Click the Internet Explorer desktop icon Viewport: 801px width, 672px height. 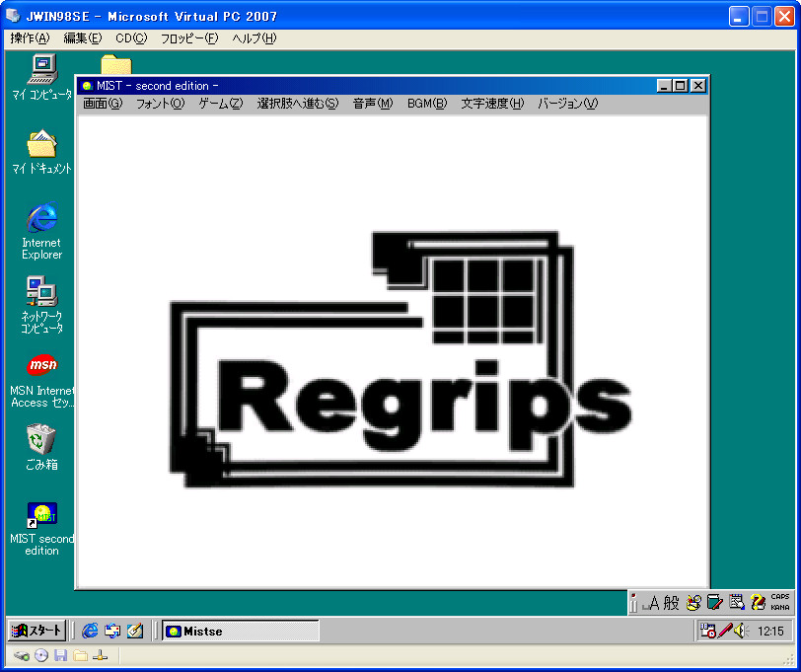[41, 217]
